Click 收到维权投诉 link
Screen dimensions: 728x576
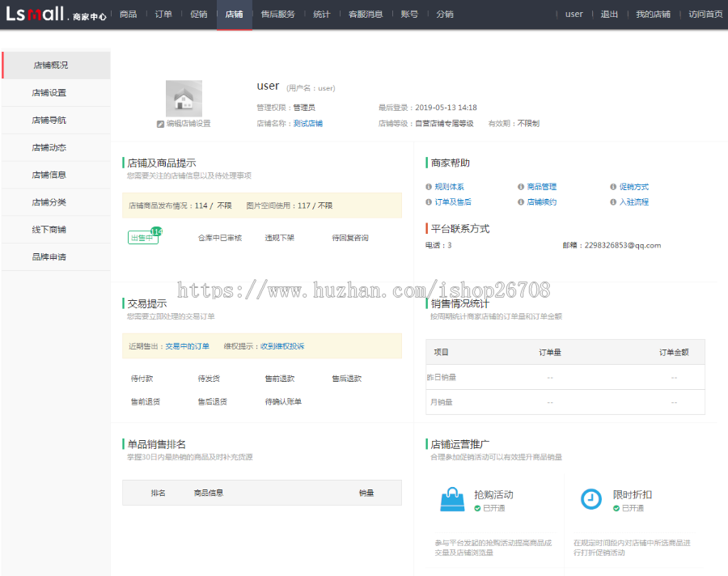282,346
